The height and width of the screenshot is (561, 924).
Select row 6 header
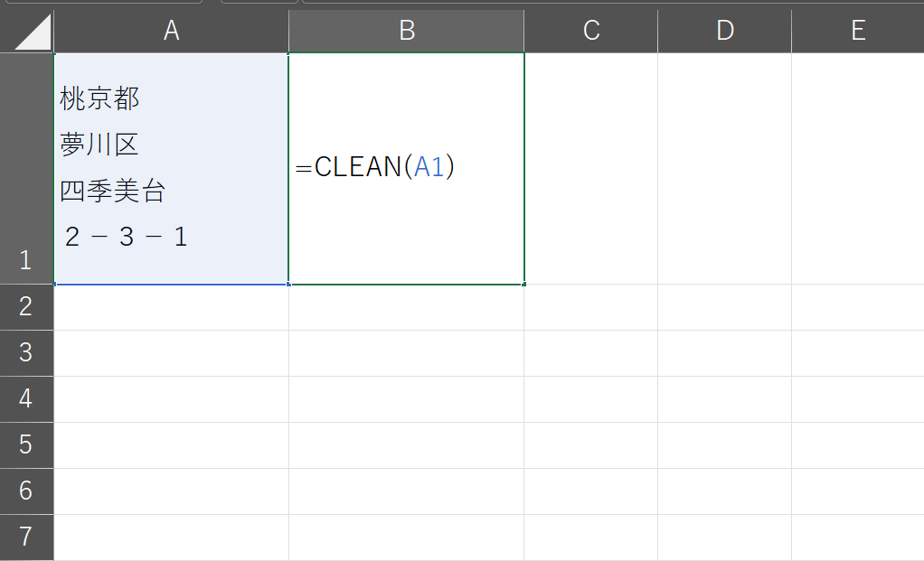tap(26, 491)
